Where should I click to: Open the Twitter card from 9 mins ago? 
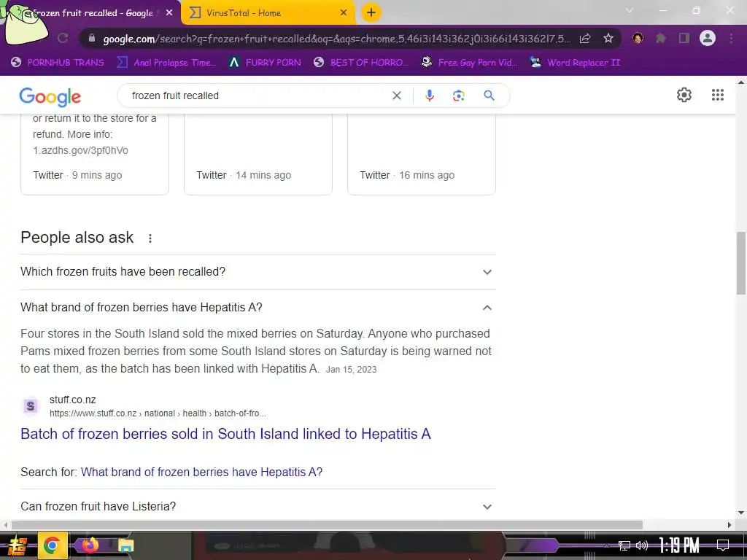pyautogui.click(x=94, y=154)
